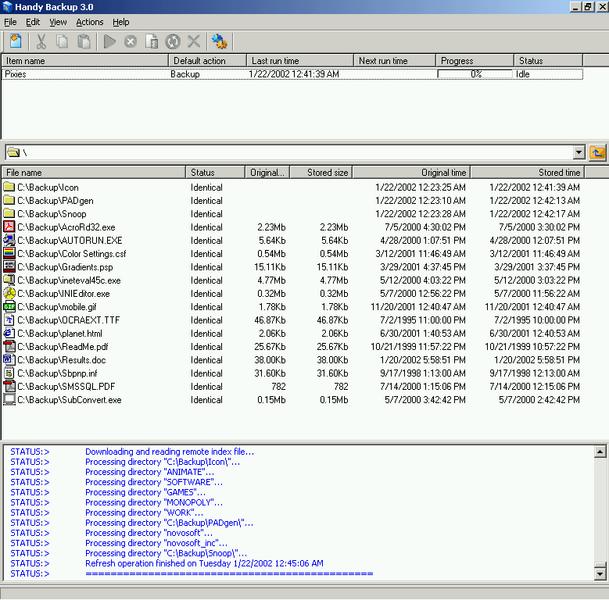Open the path combo box dropdown arrow
609x600 pixels.
pos(579,152)
